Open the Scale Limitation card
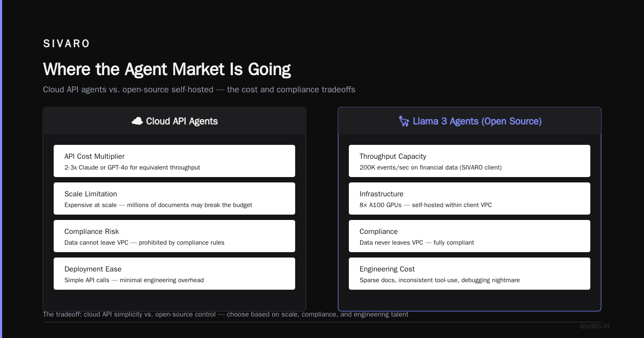Image resolution: width=644 pixels, height=338 pixels. coord(174,199)
